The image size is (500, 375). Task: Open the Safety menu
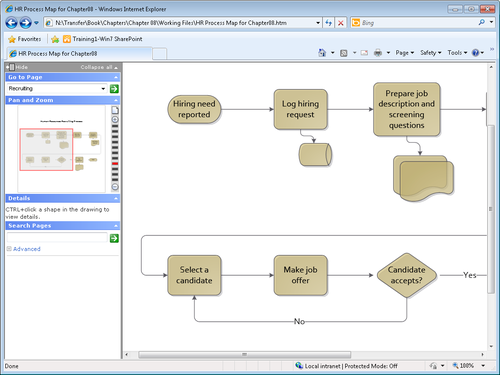430,53
